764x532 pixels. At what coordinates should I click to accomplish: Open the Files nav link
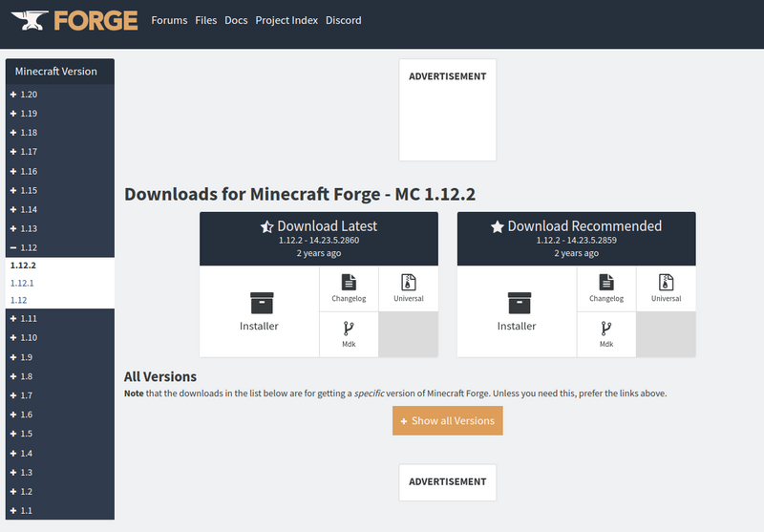(x=205, y=20)
